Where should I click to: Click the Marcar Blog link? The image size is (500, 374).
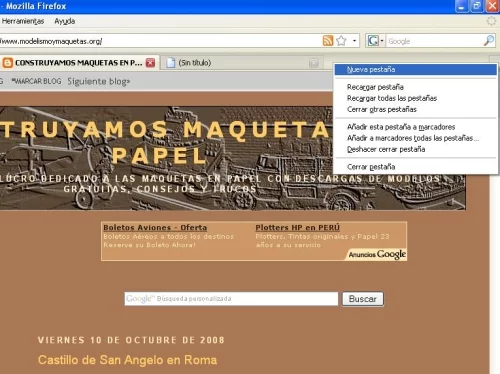coord(37,81)
